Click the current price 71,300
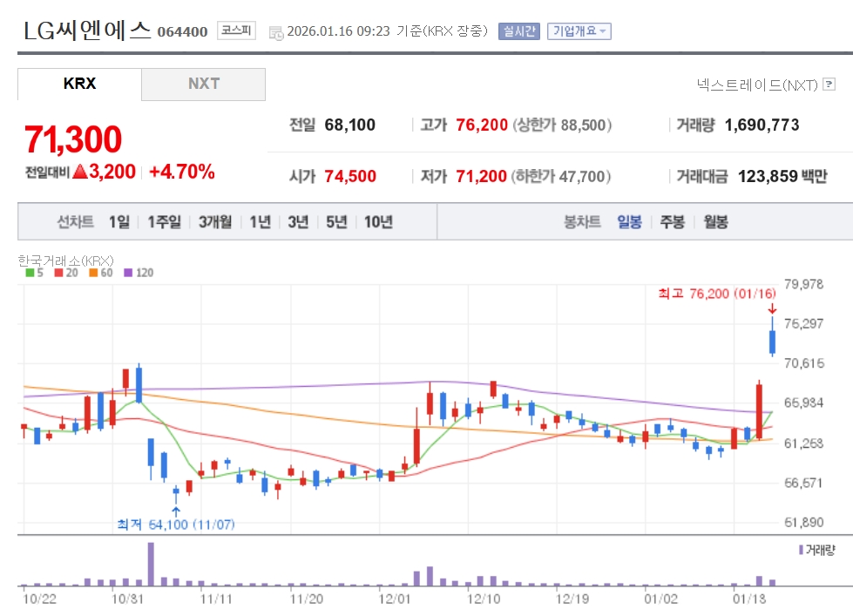853x616 pixels. click(x=73, y=139)
